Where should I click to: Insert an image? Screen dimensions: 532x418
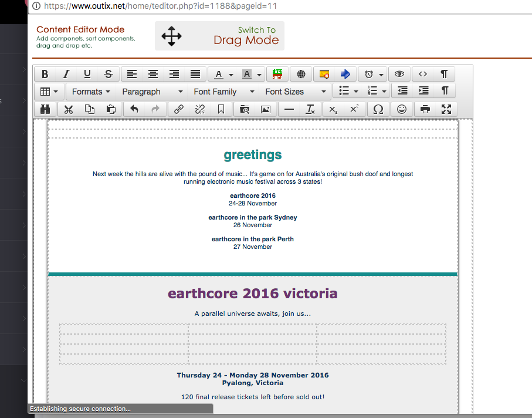[x=266, y=109]
